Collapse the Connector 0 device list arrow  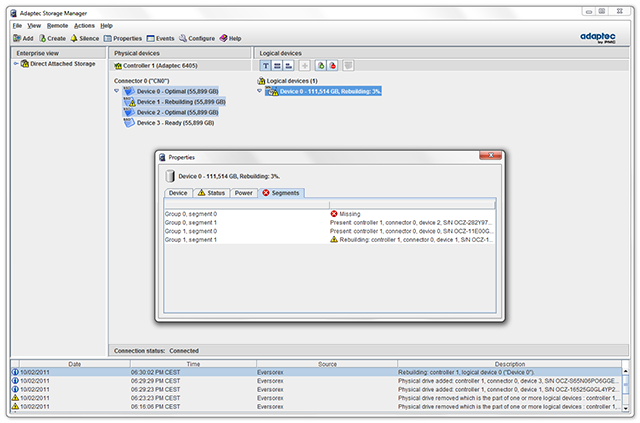116,91
